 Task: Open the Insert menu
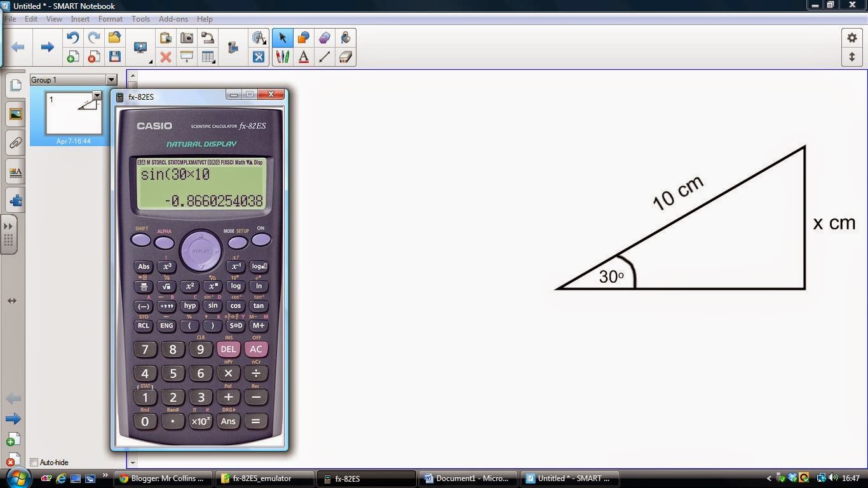click(80, 19)
